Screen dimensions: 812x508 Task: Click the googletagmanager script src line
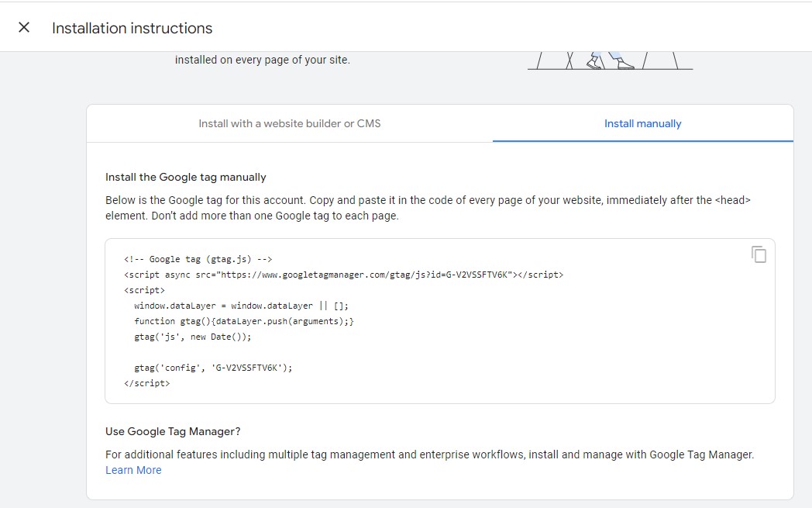coord(343,275)
